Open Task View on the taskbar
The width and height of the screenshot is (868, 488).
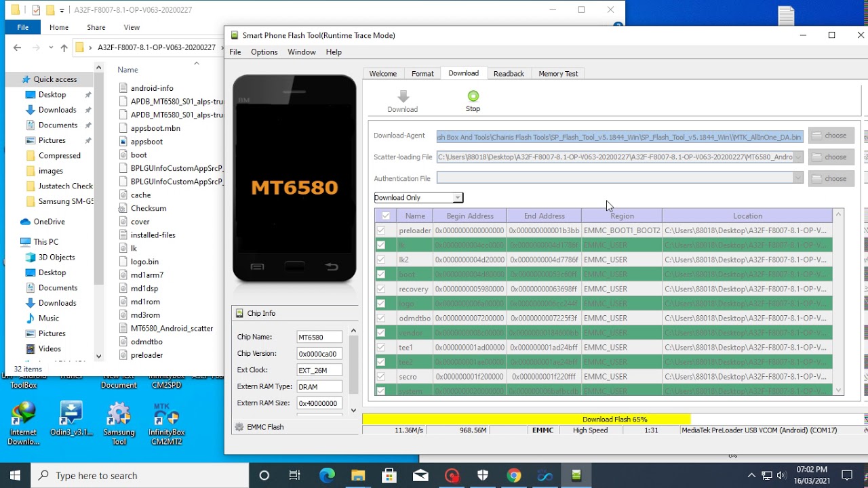pyautogui.click(x=295, y=476)
